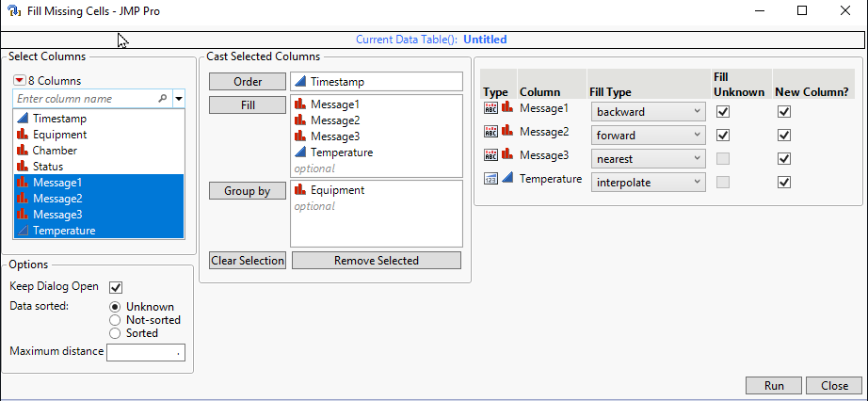Click Message1 character type icon in table
The width and height of the screenshot is (868, 401).
point(490,110)
